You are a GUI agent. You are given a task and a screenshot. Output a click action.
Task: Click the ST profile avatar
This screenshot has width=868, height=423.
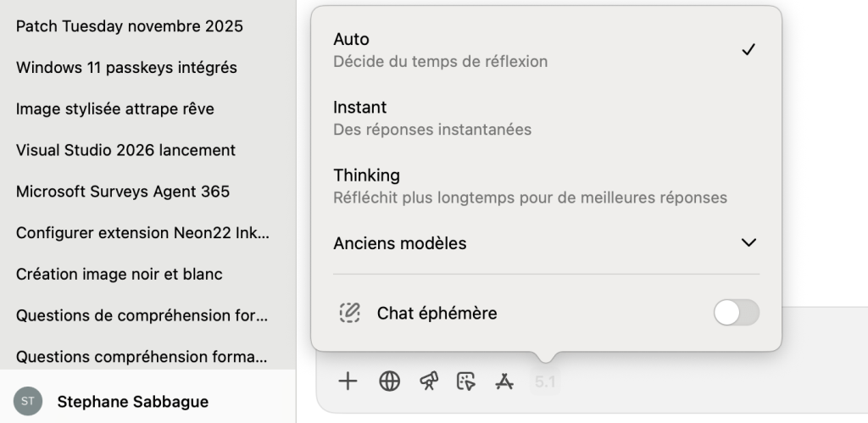(x=28, y=401)
